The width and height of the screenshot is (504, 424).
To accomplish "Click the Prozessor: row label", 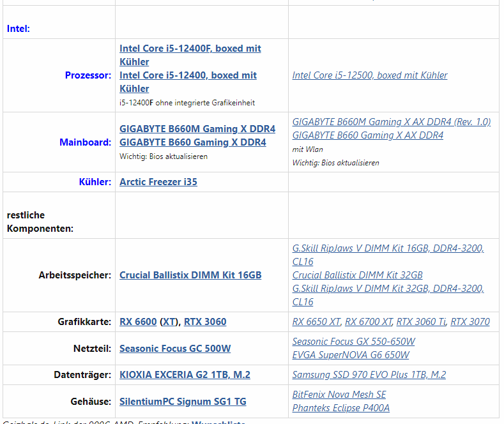I will click(88, 75).
